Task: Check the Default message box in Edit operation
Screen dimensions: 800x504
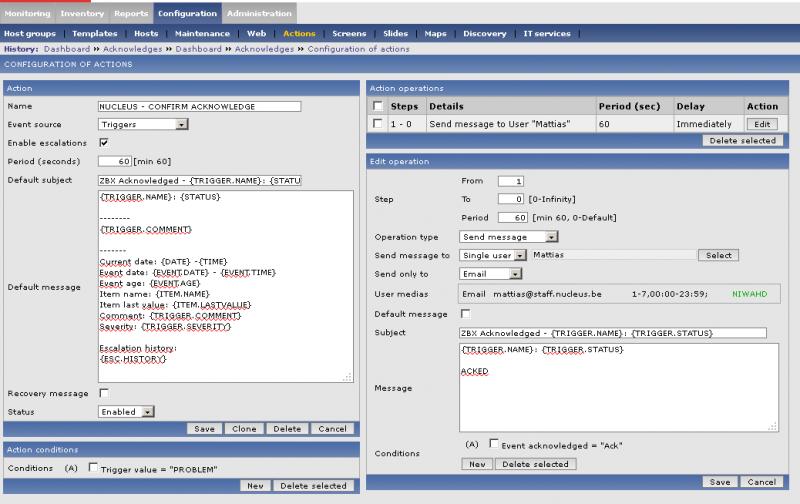Action: point(466,313)
